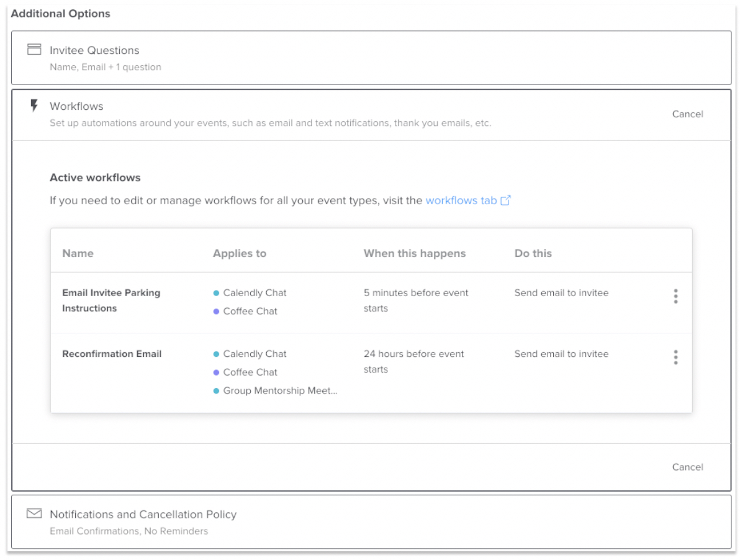The height and width of the screenshot is (560, 740).
Task: Click the Applies to column header
Action: (x=240, y=253)
